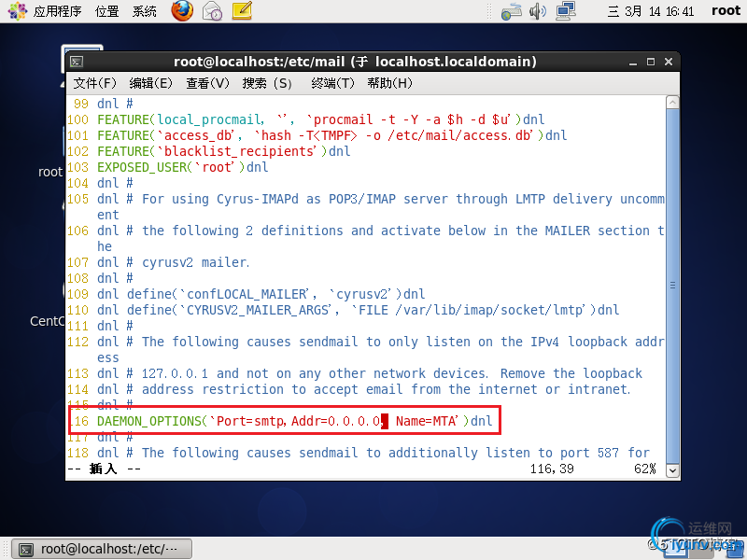Open the 帮助(H) menu in terminal
The height and width of the screenshot is (560, 747).
coord(389,83)
